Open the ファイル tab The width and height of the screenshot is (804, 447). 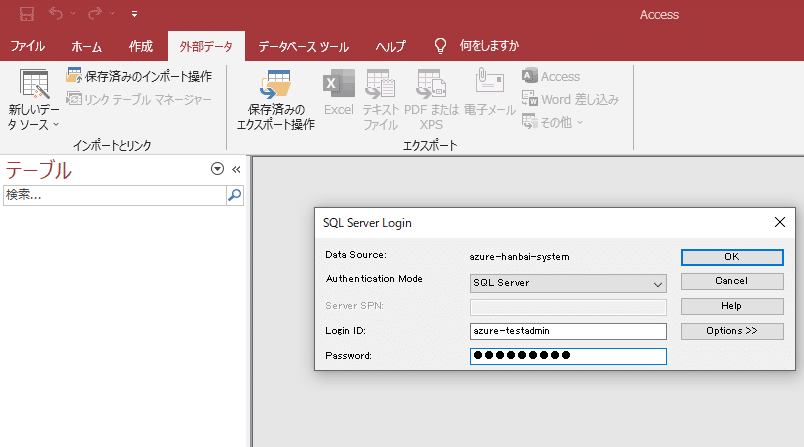28,46
